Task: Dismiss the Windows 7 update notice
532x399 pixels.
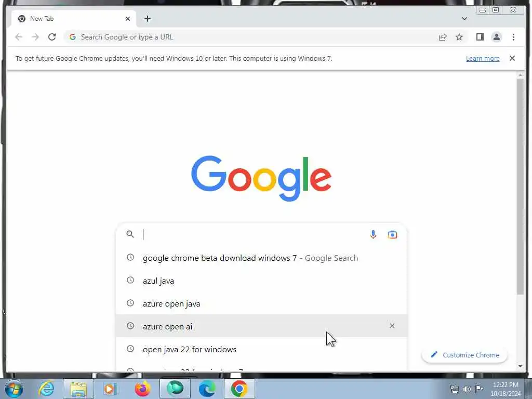Action: pyautogui.click(x=512, y=58)
